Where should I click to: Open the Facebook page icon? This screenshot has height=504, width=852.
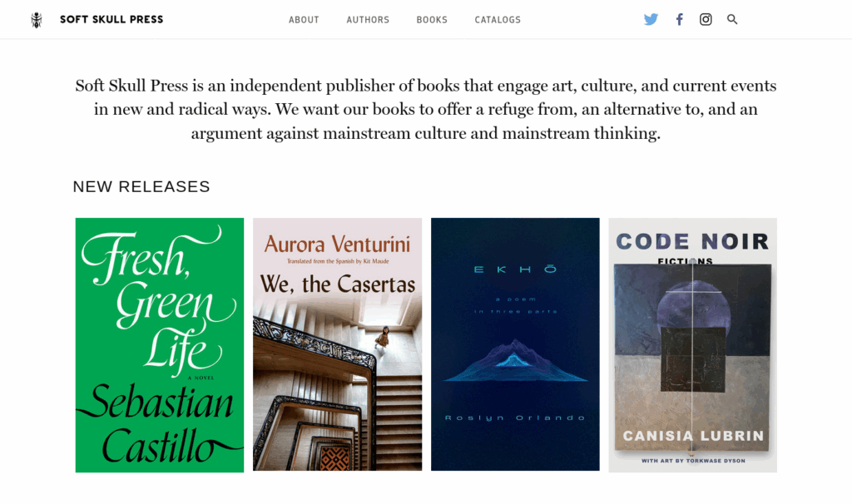click(x=679, y=19)
